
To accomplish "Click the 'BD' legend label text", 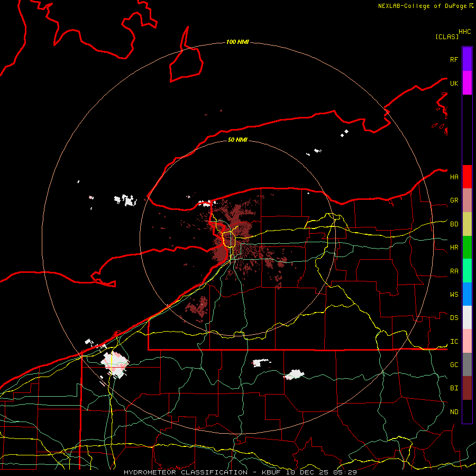I will 454,224.
